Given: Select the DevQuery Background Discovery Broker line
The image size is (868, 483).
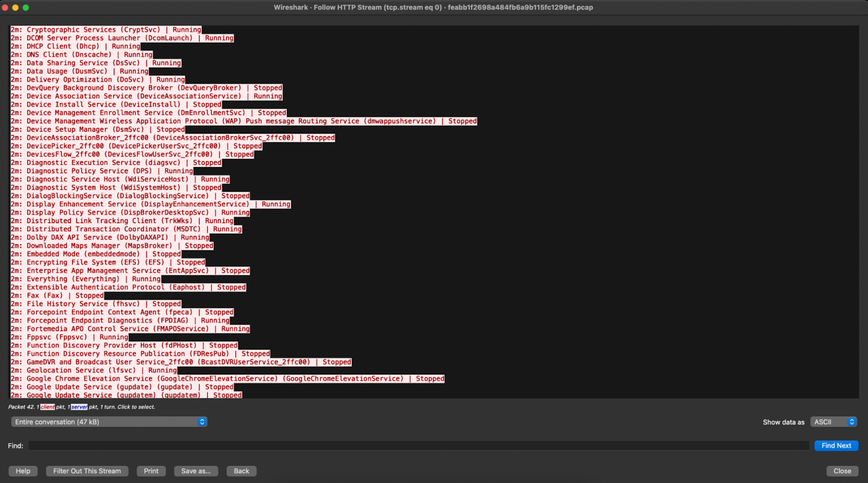Looking at the screenshot, I should [146, 88].
